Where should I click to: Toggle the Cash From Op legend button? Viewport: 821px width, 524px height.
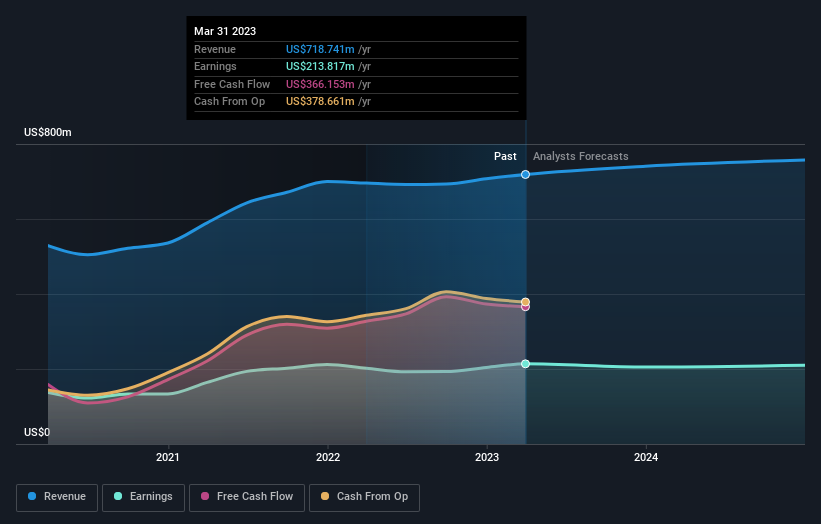coord(364,497)
